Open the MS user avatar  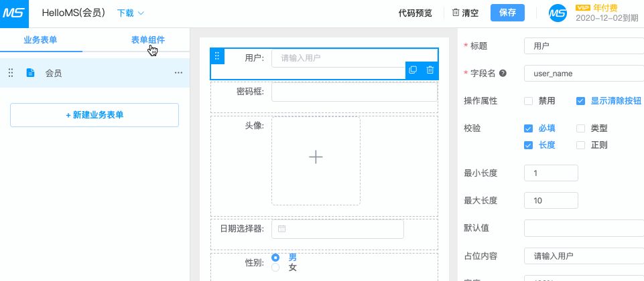click(558, 13)
